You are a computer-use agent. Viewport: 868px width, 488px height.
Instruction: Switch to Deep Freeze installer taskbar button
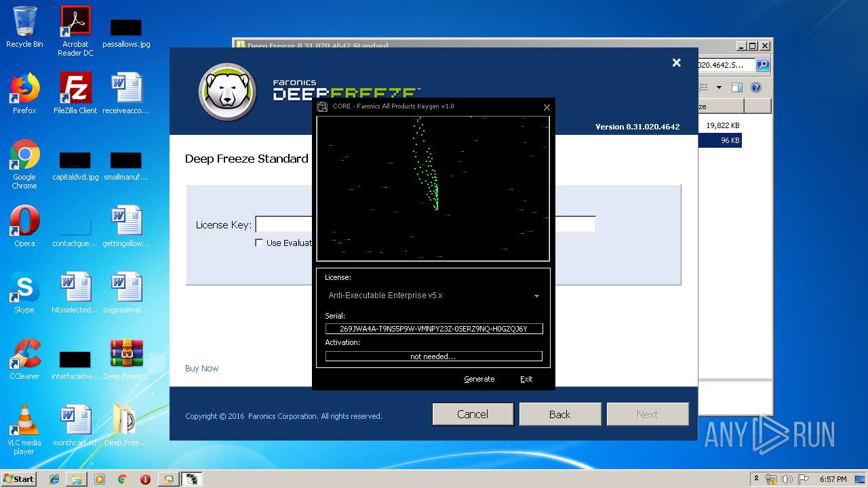(x=168, y=479)
